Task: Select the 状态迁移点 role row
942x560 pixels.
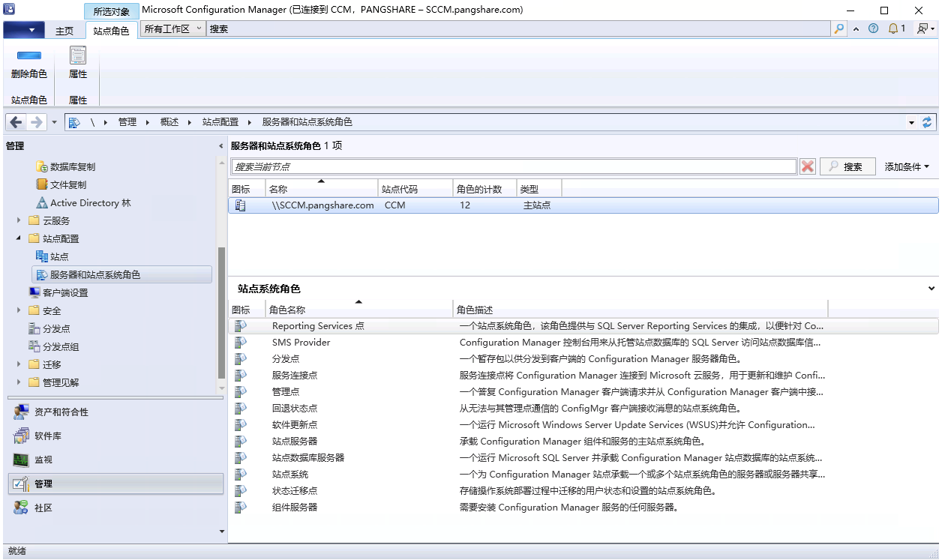Action: [583, 491]
